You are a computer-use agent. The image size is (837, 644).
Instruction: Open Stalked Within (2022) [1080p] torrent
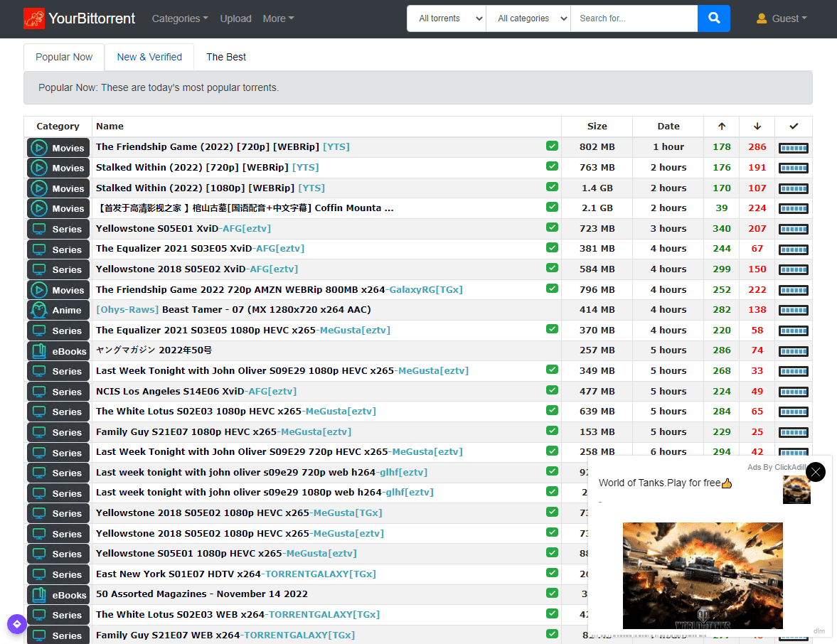[210, 188]
